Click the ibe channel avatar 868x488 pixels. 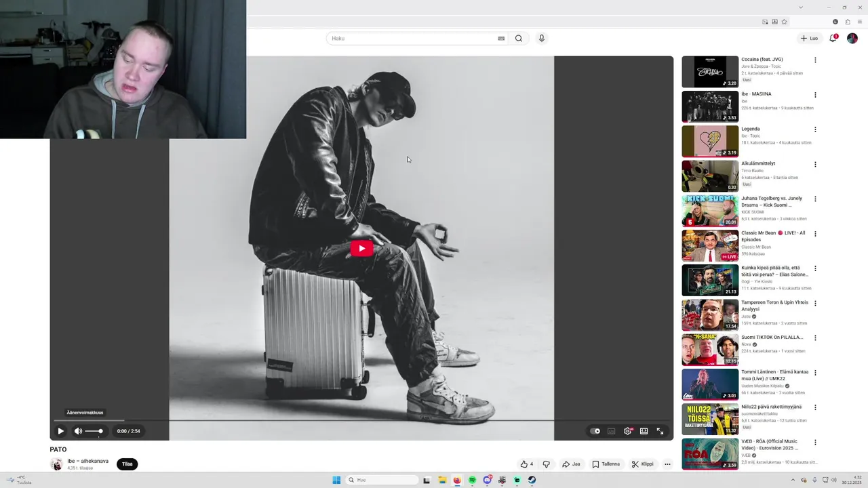tap(57, 464)
